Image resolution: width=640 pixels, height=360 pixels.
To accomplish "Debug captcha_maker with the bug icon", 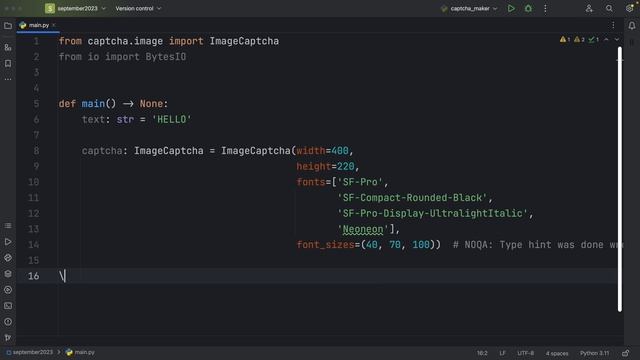I will pos(528,8).
